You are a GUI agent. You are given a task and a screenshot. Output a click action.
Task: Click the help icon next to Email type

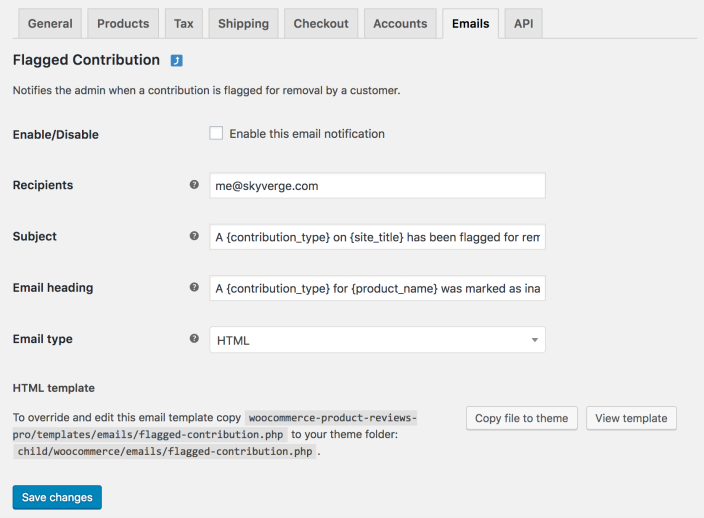[194, 339]
